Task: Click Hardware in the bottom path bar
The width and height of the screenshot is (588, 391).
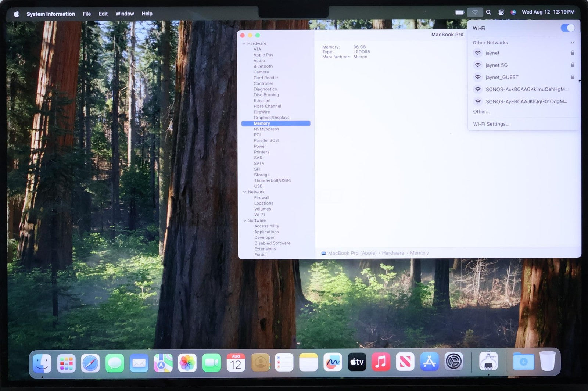Action: [393, 253]
